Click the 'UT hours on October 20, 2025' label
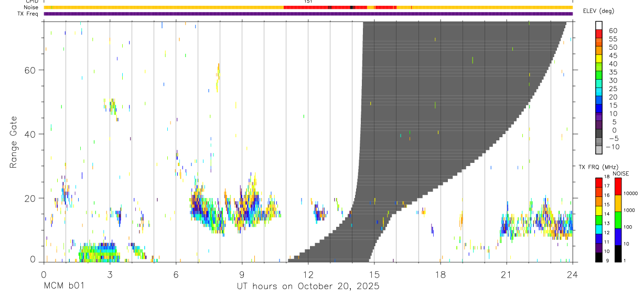644x297 pixels. point(308,287)
